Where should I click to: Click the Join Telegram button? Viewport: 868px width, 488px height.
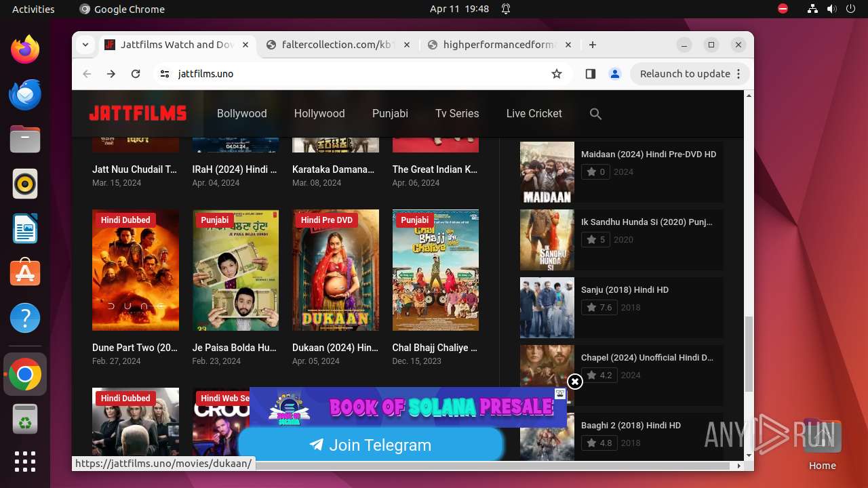370,445
